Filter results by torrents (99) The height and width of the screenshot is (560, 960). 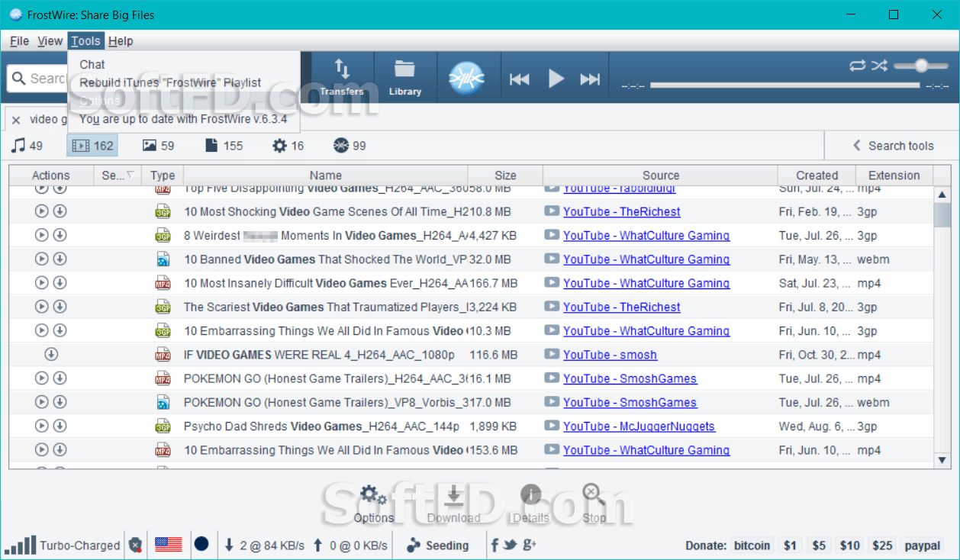(350, 145)
